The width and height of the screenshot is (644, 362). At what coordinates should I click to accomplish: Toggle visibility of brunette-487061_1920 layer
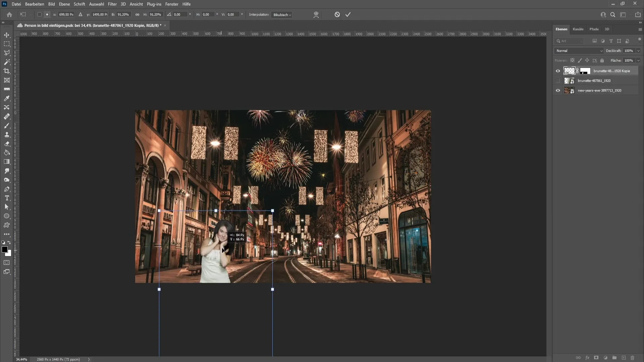(x=558, y=80)
